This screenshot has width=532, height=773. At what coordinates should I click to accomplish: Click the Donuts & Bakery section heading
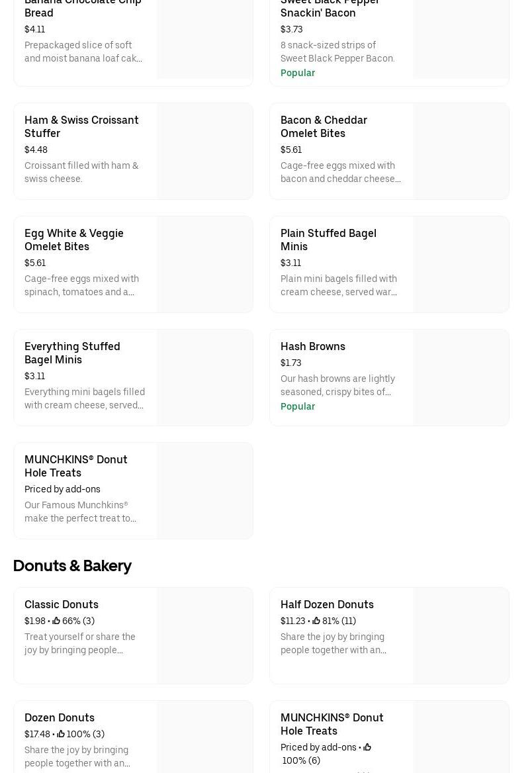click(x=72, y=566)
